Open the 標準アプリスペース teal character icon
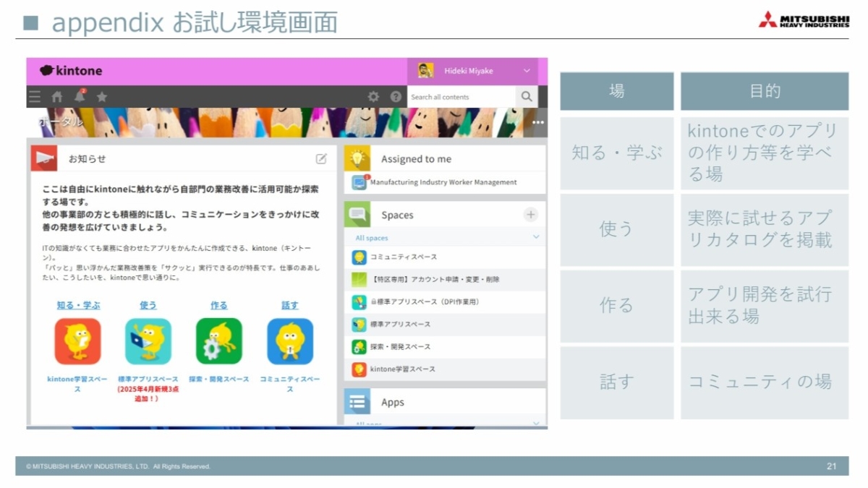 (x=148, y=341)
